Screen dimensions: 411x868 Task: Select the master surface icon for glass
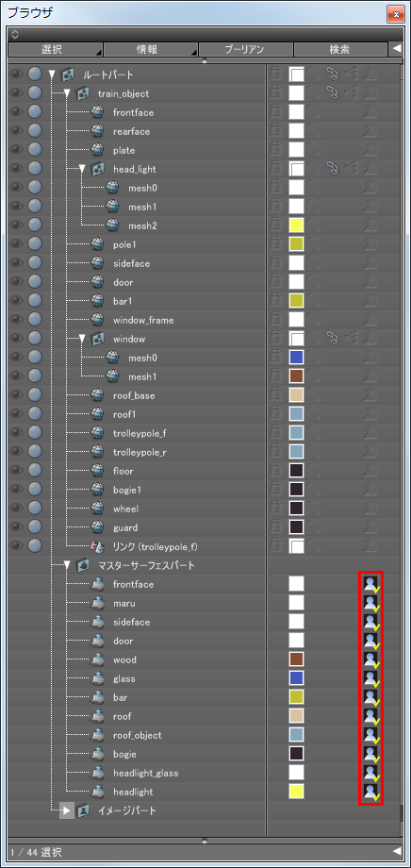(x=97, y=678)
